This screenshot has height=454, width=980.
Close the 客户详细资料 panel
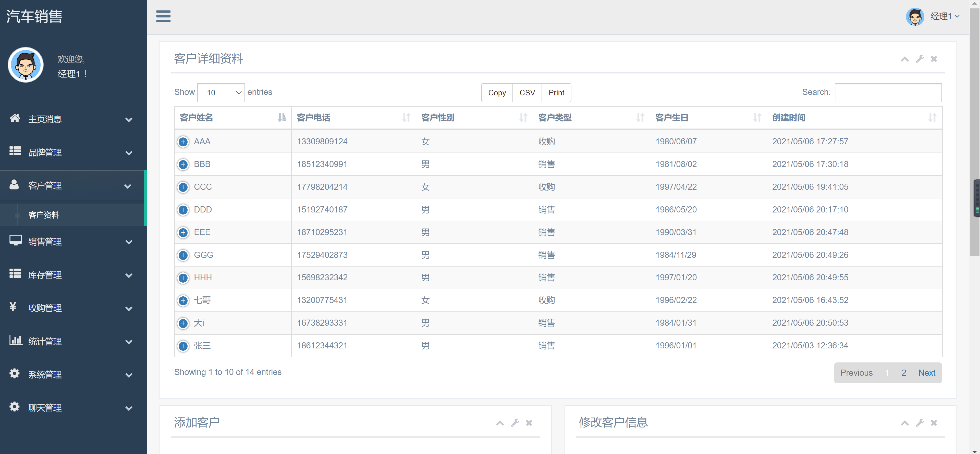(x=934, y=59)
